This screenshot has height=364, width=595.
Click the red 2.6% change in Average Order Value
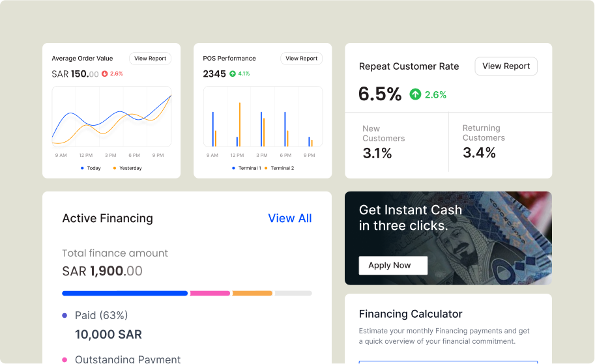point(117,74)
